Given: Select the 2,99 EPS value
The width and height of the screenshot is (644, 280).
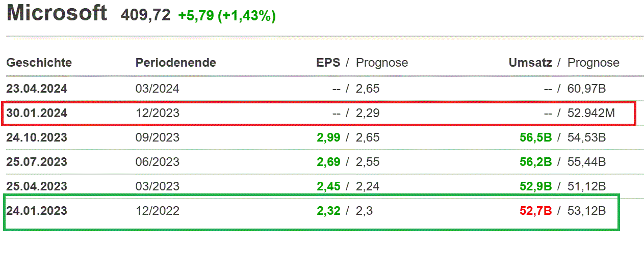Looking at the screenshot, I should pos(328,137).
